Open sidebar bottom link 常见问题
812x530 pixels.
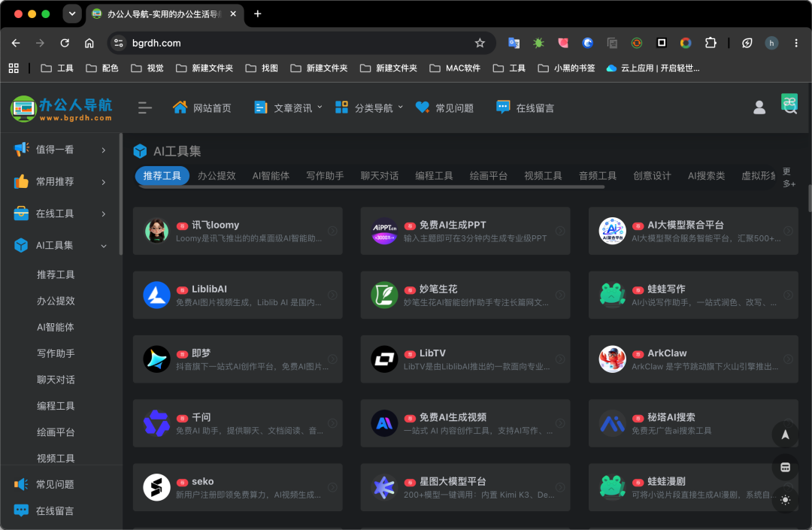pos(44,484)
